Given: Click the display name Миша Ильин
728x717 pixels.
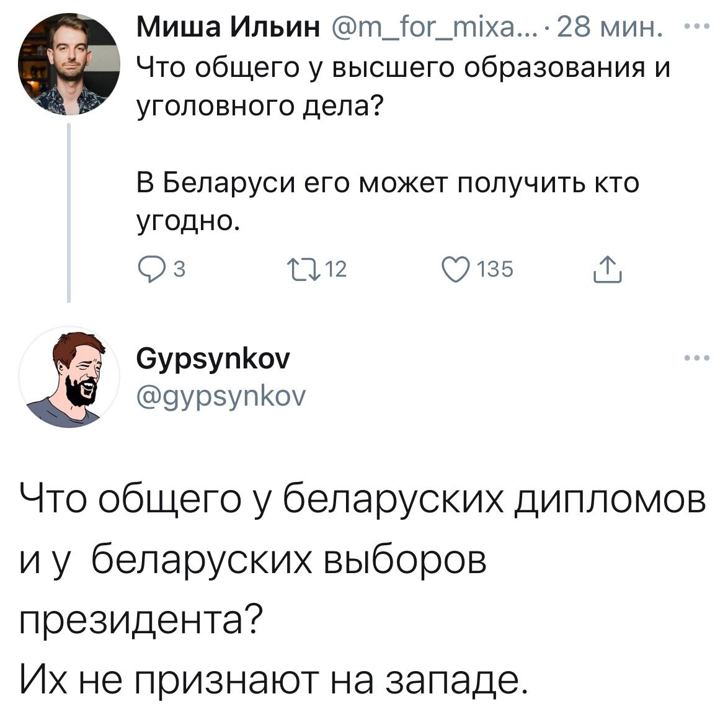Looking at the screenshot, I should pos(227,29).
